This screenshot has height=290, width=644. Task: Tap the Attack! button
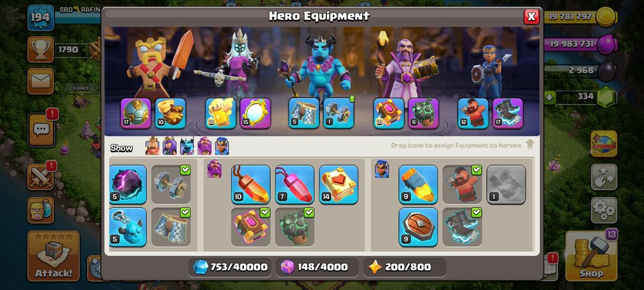[x=53, y=256]
